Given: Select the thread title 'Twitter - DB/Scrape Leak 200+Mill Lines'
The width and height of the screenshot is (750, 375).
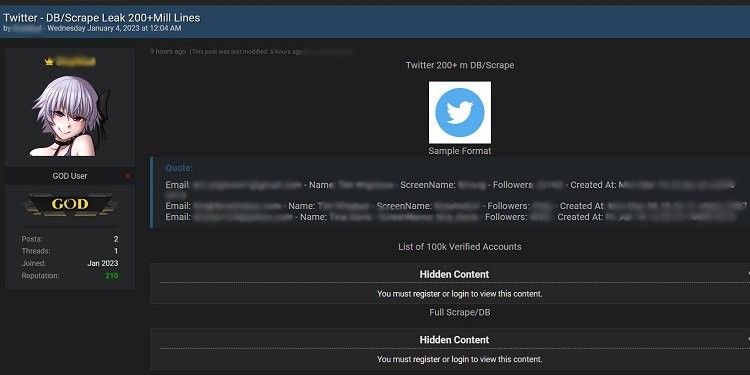Looking at the screenshot, I should click(102, 18).
